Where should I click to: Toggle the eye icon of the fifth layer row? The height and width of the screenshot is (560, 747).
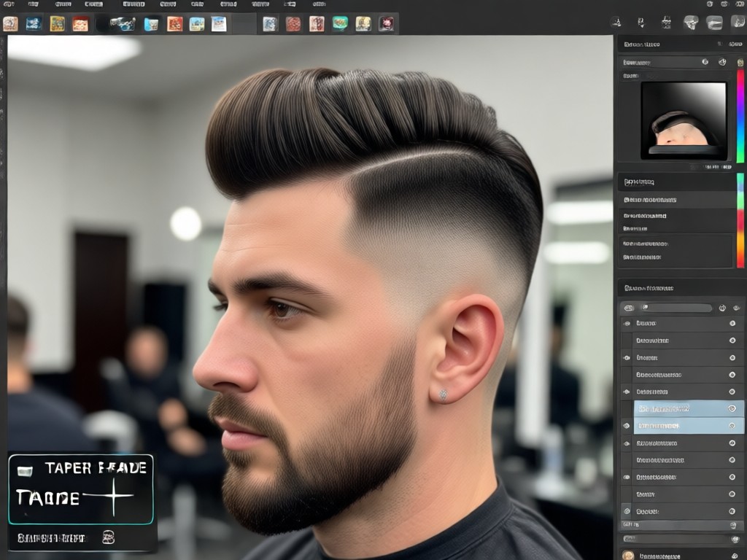[627, 392]
